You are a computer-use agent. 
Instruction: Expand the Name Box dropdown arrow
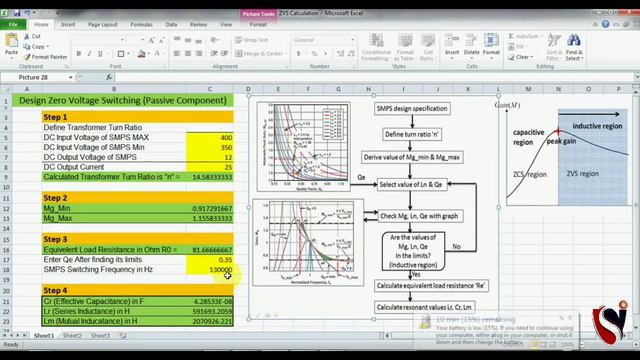70,77
